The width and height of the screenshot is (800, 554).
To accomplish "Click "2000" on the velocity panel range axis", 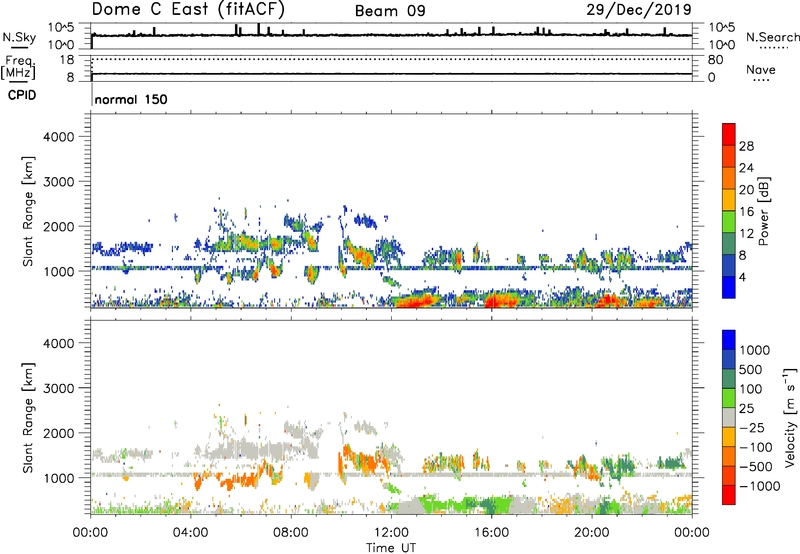I will (59, 433).
